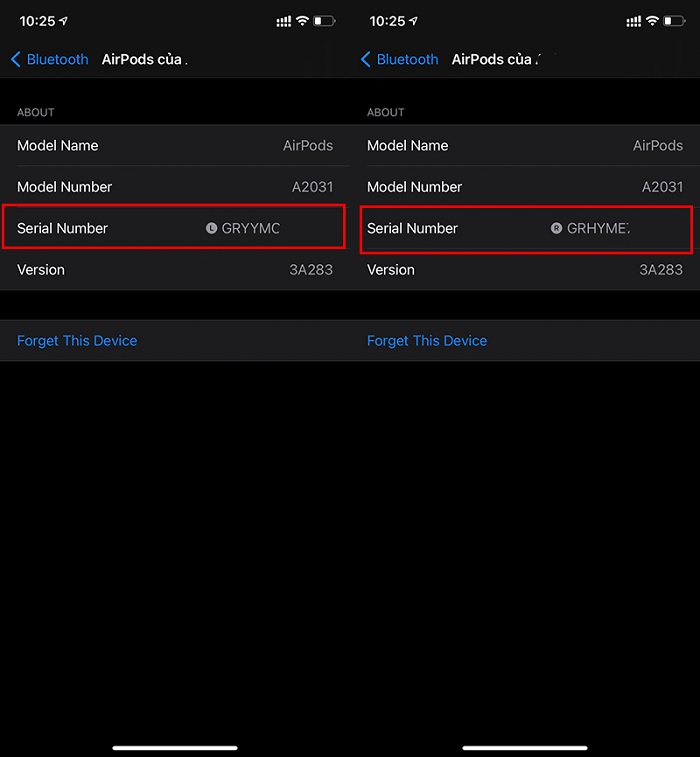Go back via the 'Bluetooth' label on the left screen

point(57,60)
